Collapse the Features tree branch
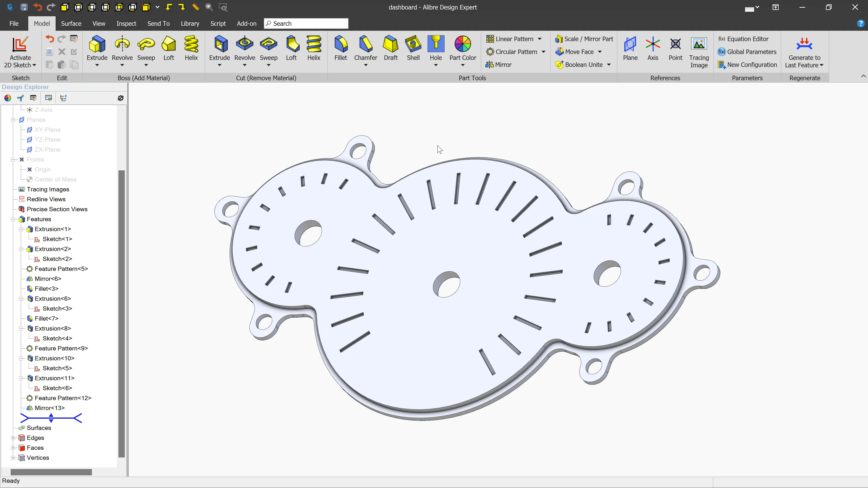Image resolution: width=868 pixels, height=488 pixels. click(x=14, y=219)
